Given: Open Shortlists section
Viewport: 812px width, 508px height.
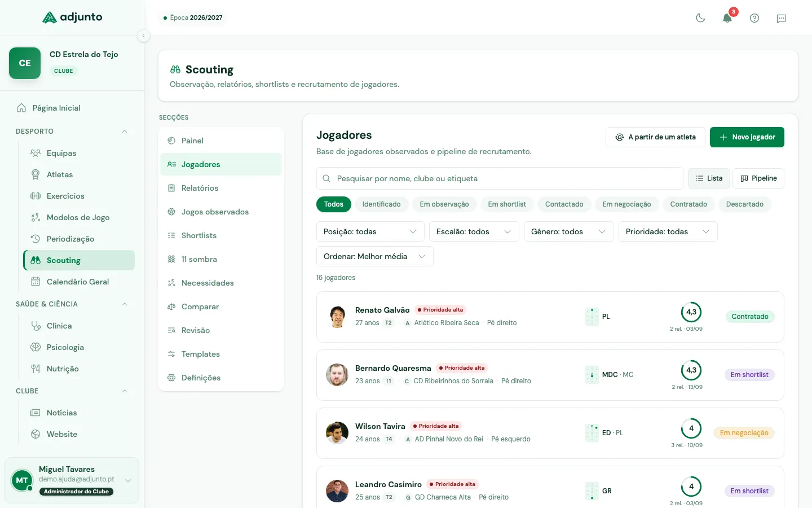Looking at the screenshot, I should 221,235.
